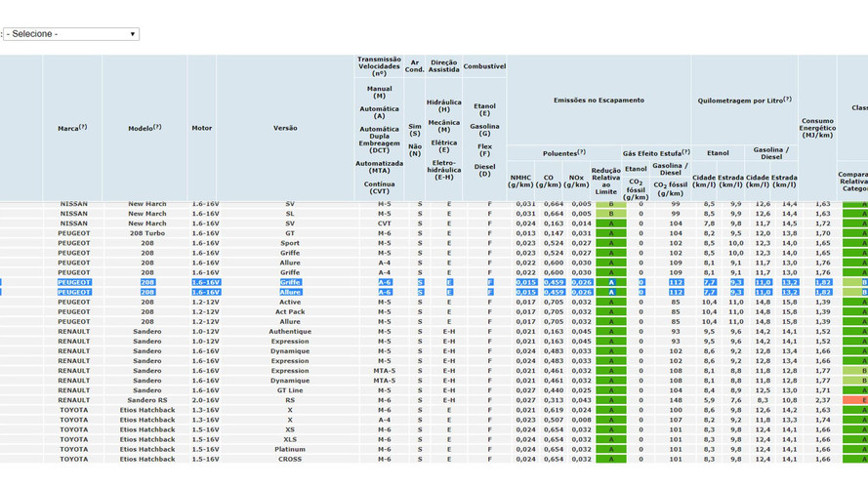This screenshot has width=868, height=488.
Task: Click the highlighted 'Griffe' version cell
Action: [x=290, y=283]
